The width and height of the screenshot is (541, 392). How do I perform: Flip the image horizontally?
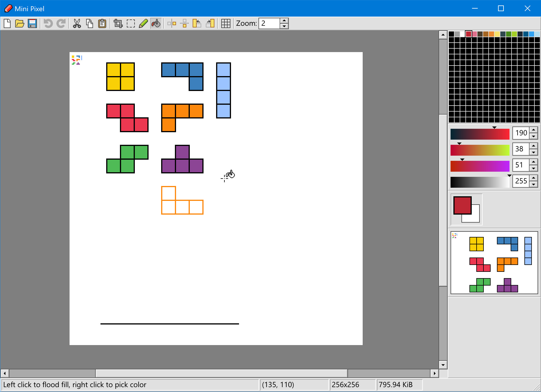(172, 23)
